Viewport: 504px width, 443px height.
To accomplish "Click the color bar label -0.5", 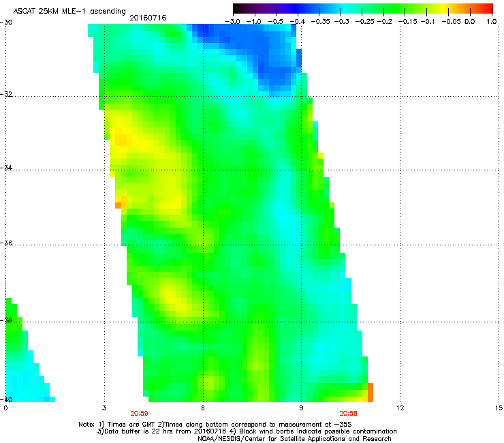I will pyautogui.click(x=275, y=22).
